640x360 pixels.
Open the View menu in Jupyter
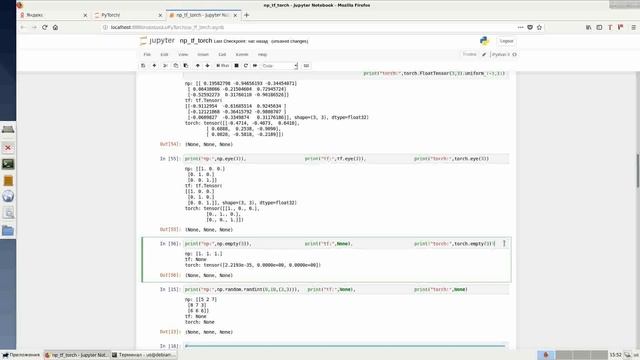(183, 54)
